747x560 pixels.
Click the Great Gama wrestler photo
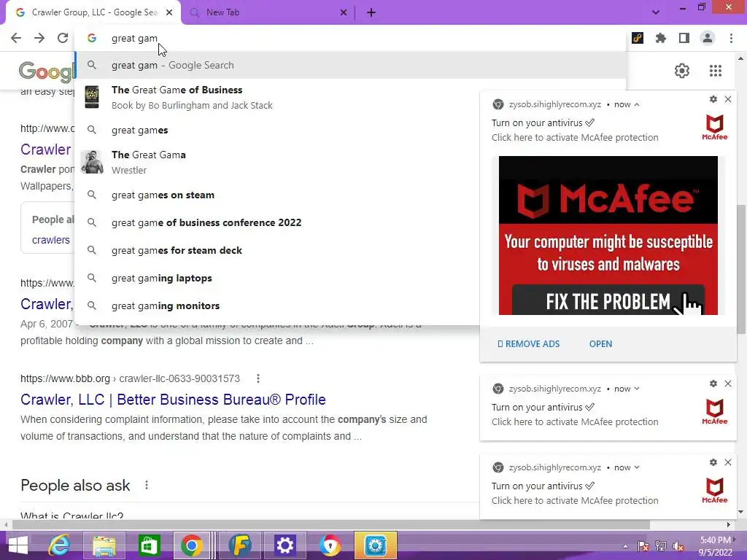click(92, 162)
